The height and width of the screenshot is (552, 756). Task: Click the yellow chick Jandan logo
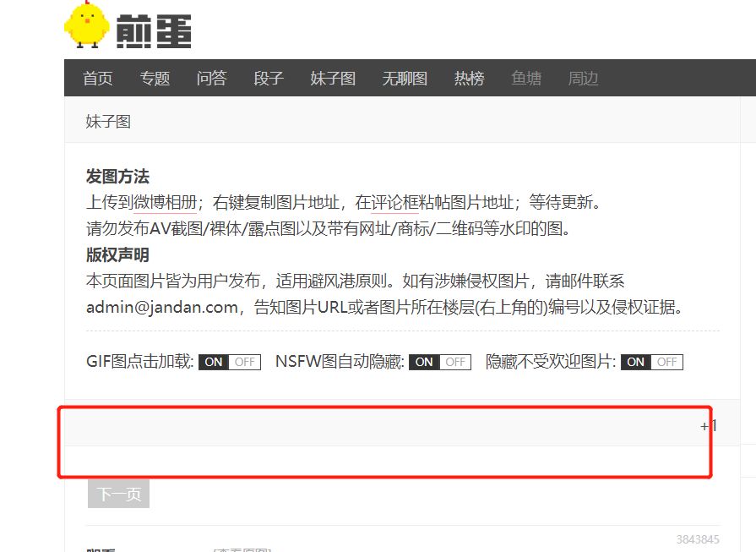(x=87, y=25)
